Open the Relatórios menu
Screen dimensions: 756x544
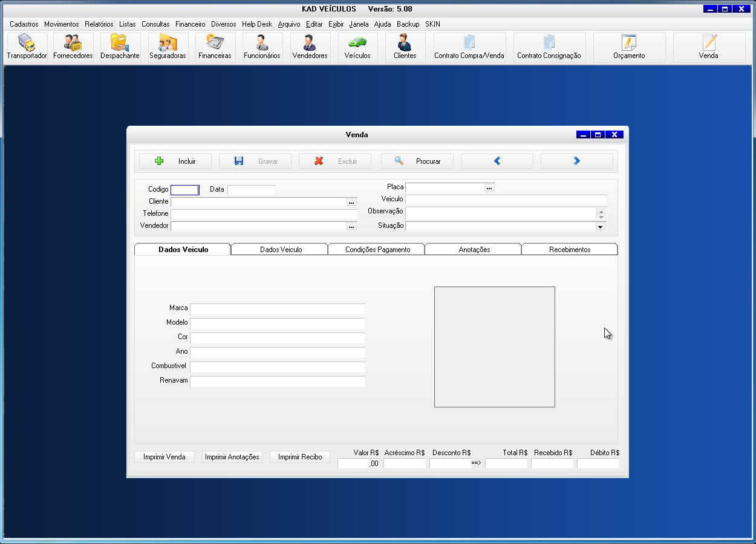click(99, 24)
